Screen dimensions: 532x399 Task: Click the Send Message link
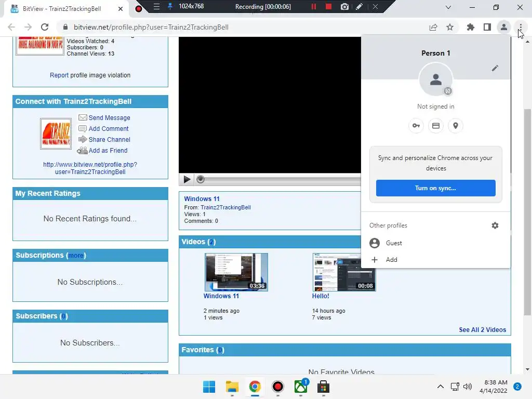click(x=109, y=118)
